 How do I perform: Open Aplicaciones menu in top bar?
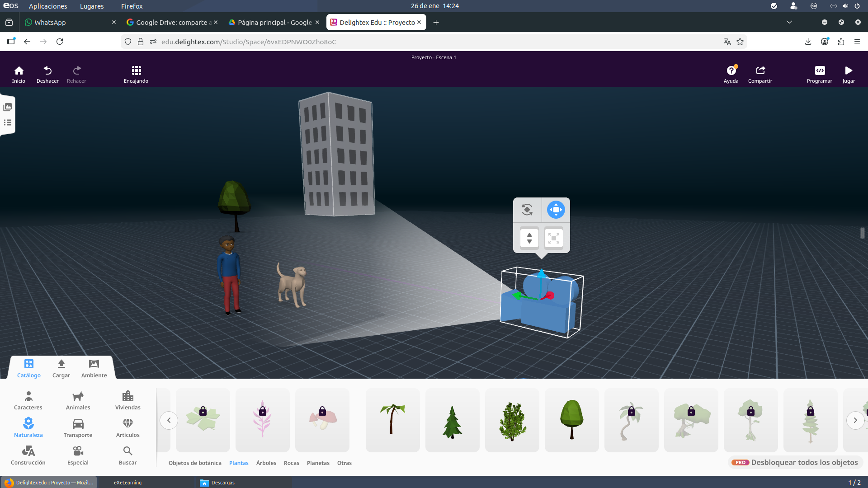coord(48,6)
